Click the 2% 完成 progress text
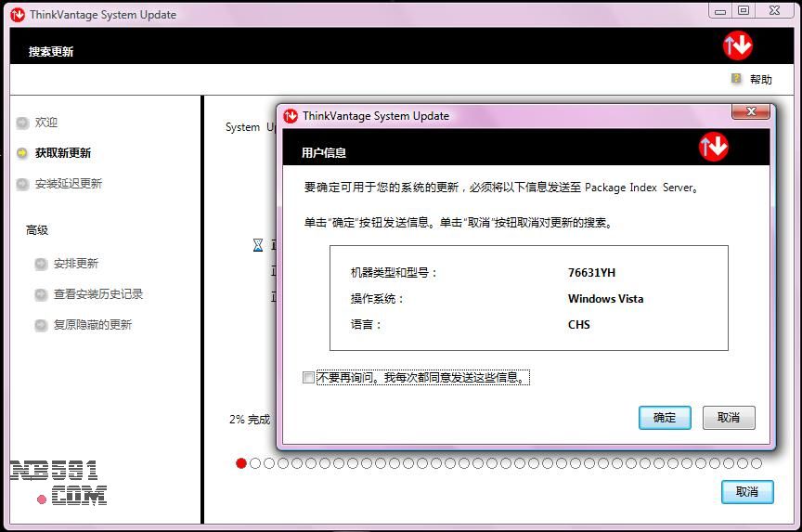 click(250, 420)
